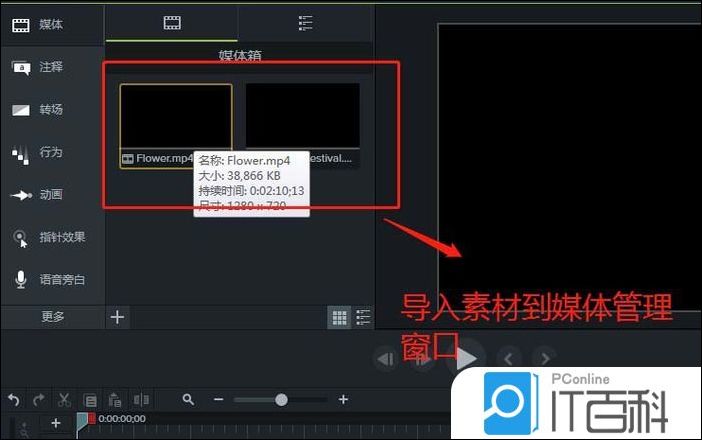Image resolution: width=702 pixels, height=440 pixels.
Task: Click the previous frame playback button
Action: (x=385, y=359)
